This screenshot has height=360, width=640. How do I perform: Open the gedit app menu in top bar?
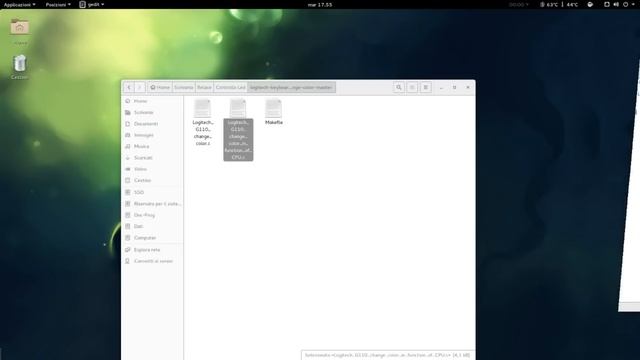(x=92, y=4)
